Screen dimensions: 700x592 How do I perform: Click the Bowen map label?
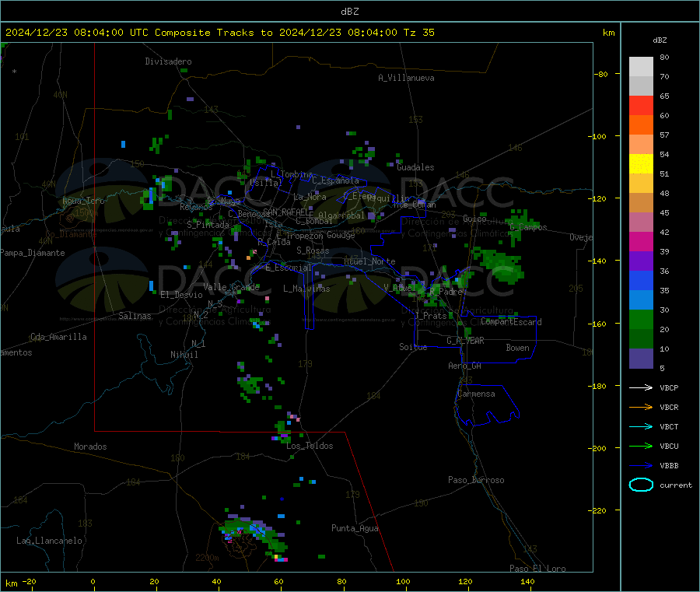pyautogui.click(x=517, y=348)
